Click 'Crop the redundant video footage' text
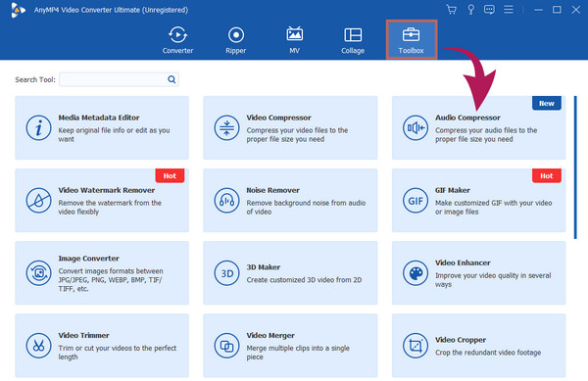This screenshot has height=381, width=588. pyautogui.click(x=488, y=353)
